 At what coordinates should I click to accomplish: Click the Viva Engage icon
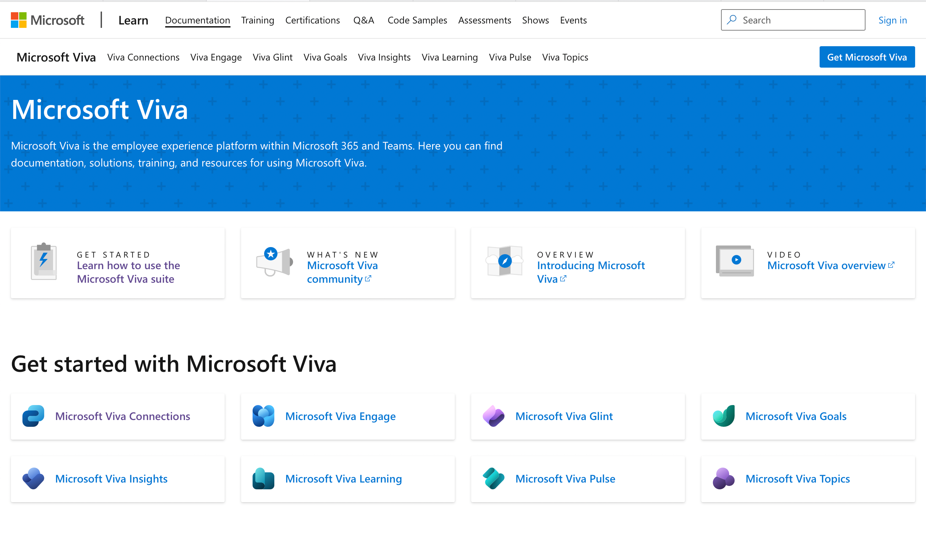point(263,416)
